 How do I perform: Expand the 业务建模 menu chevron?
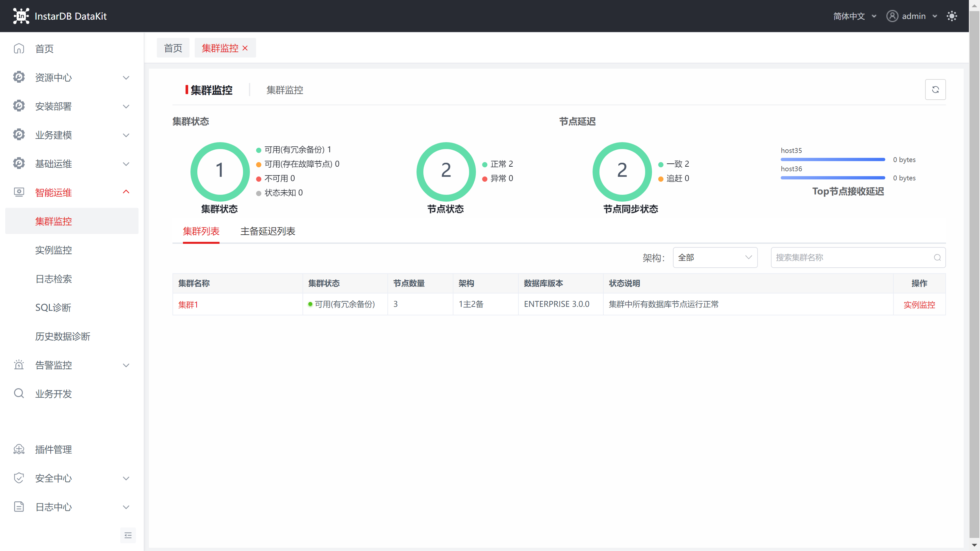tap(126, 135)
